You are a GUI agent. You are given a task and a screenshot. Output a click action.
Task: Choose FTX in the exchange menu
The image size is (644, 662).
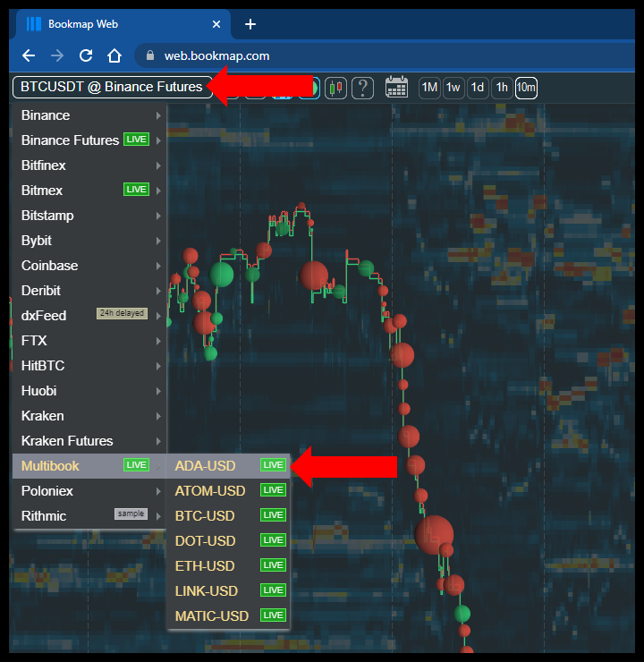(x=89, y=341)
